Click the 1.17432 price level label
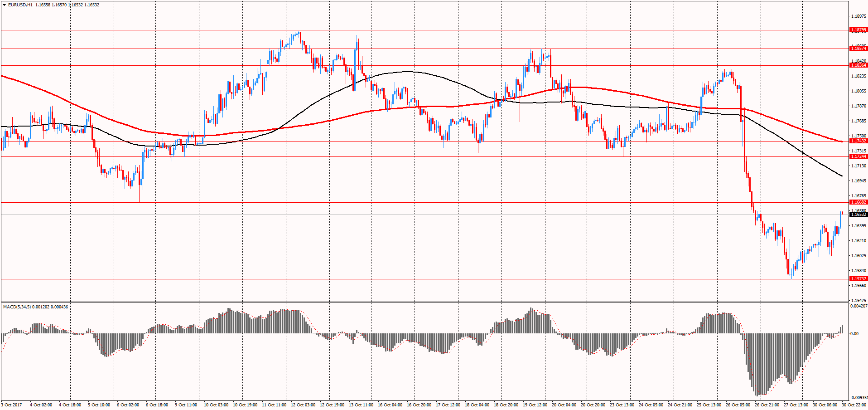 pyautogui.click(x=858, y=141)
